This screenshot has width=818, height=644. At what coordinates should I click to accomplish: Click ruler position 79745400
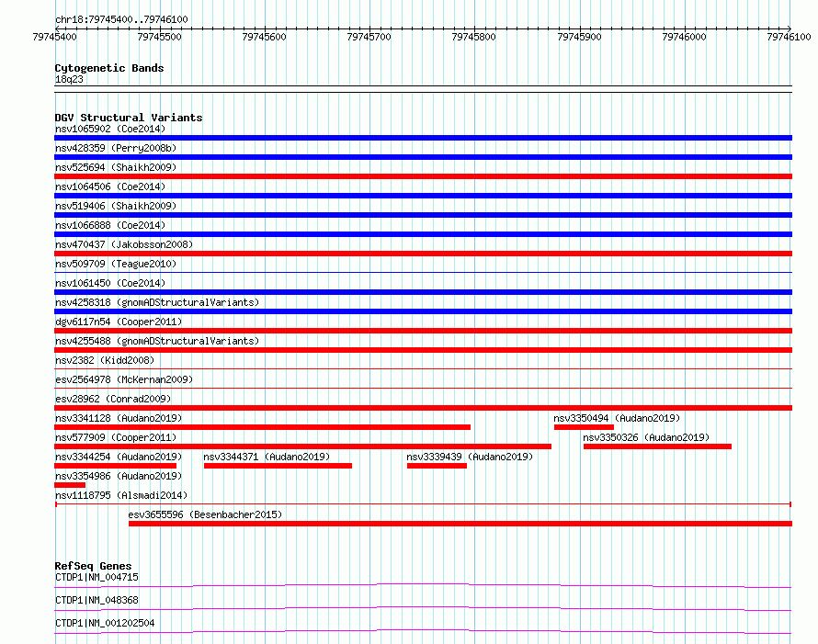tap(55, 37)
